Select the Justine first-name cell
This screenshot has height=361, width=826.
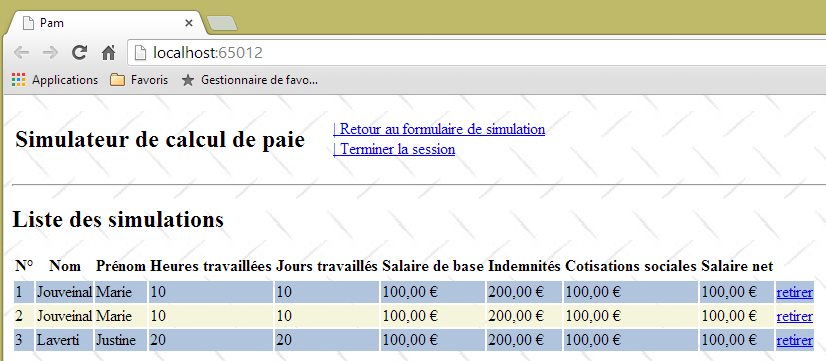pyautogui.click(x=121, y=340)
